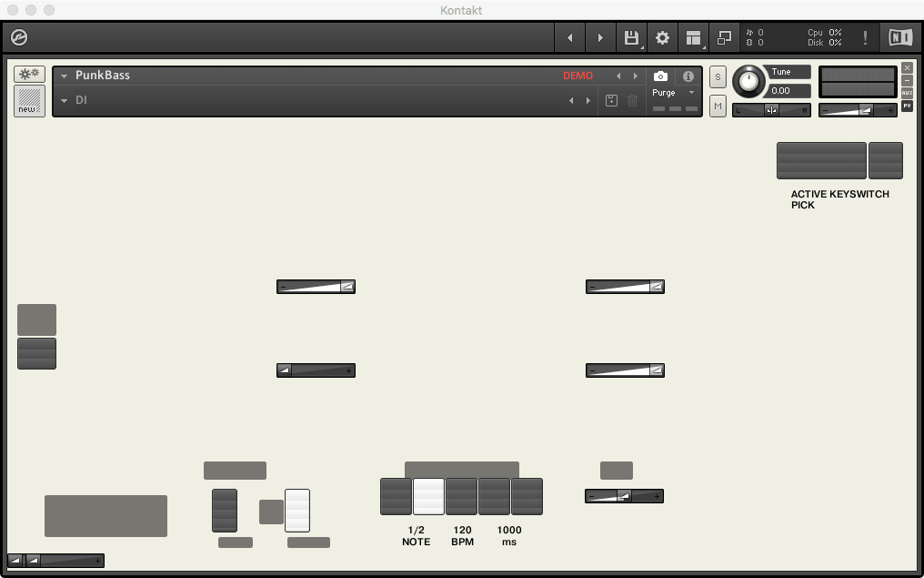The height and width of the screenshot is (578, 924).
Task: Click the 1000 ms text
Action: (509, 535)
